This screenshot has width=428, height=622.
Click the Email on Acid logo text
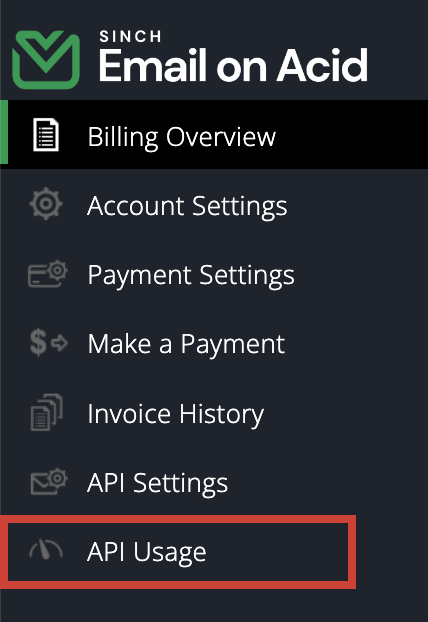(233, 65)
